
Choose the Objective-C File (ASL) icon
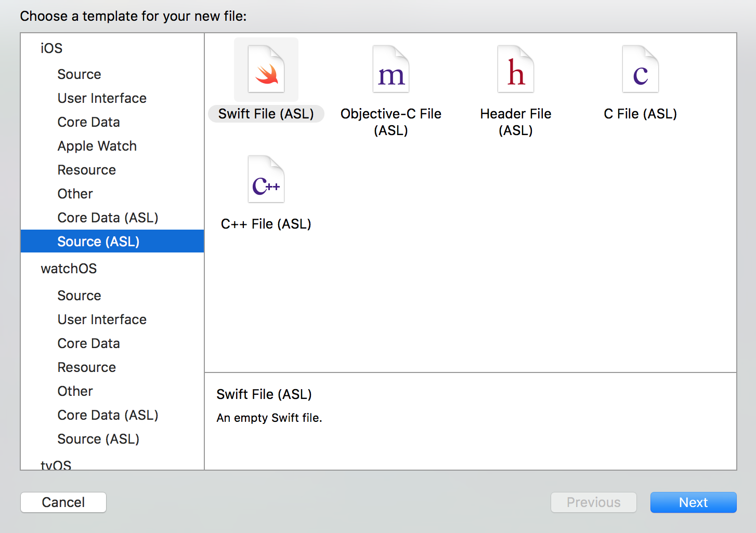coord(391,70)
